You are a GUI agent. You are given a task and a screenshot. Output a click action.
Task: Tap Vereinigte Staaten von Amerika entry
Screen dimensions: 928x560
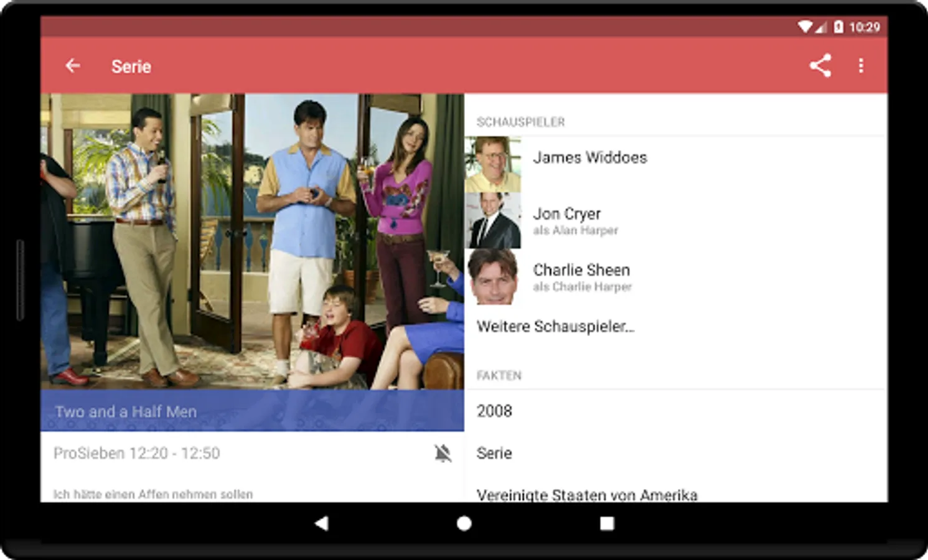[587, 495]
